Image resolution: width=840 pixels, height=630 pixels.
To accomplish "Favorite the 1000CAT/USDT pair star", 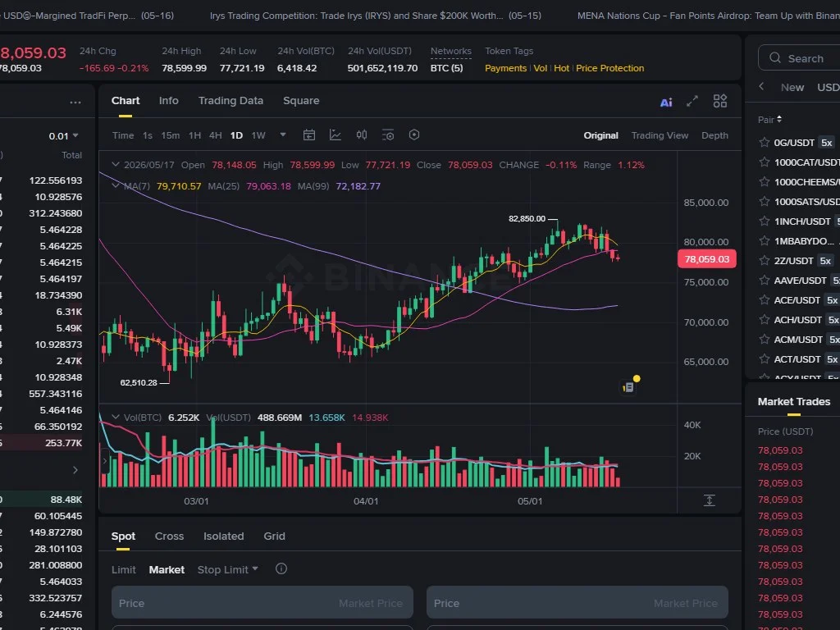I will pyautogui.click(x=765, y=162).
